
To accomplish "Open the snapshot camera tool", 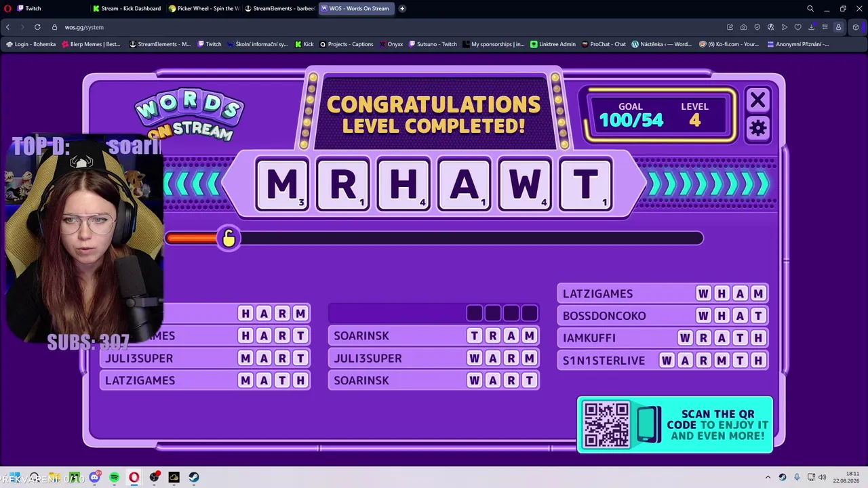I will coord(744,27).
